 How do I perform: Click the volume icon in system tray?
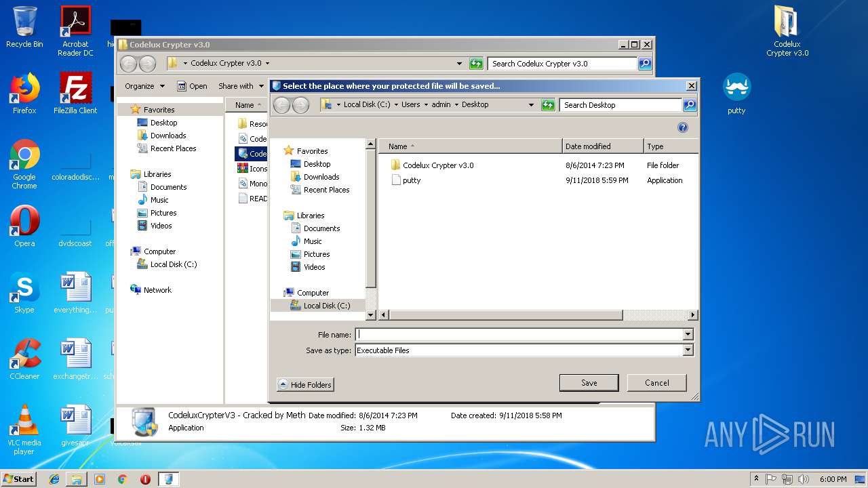click(x=804, y=479)
